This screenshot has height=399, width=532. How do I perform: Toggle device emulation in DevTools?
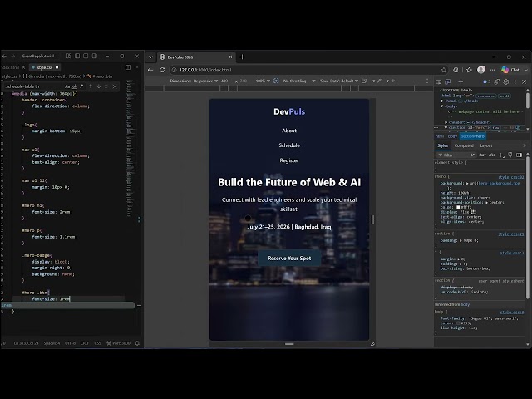(x=448, y=81)
